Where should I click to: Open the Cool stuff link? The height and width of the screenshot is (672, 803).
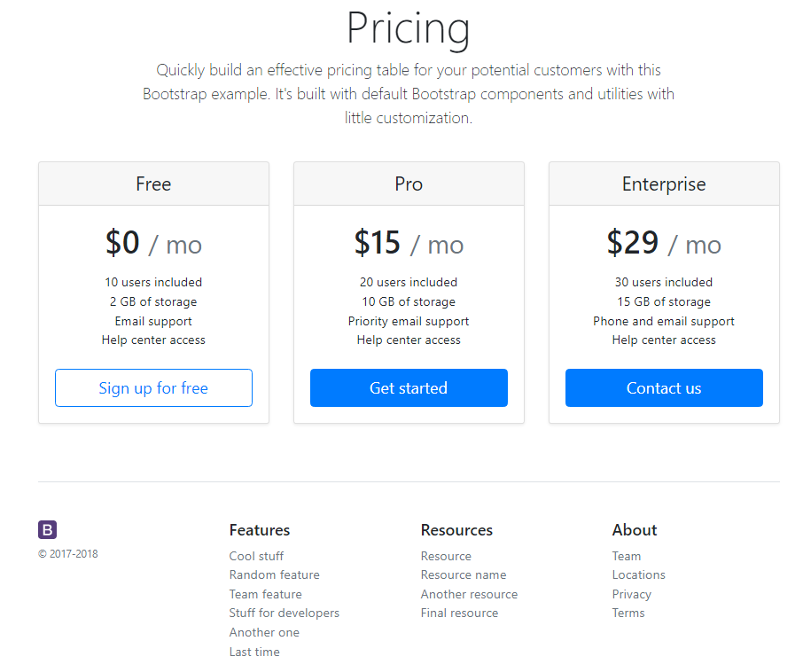(256, 556)
